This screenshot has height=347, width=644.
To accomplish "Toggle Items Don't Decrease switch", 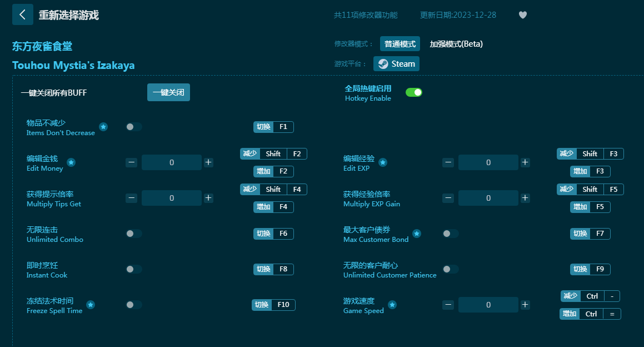I will click(x=134, y=127).
